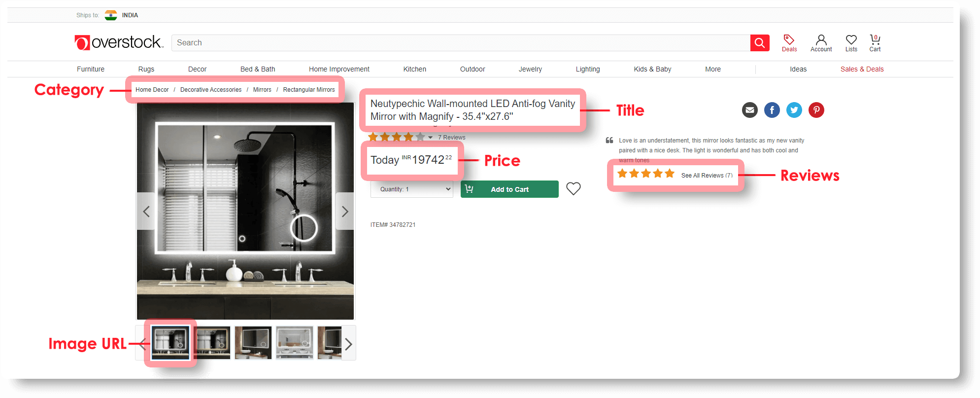This screenshot has width=980, height=398.
Task: Click See All Reviews (7) link
Action: coord(707,176)
